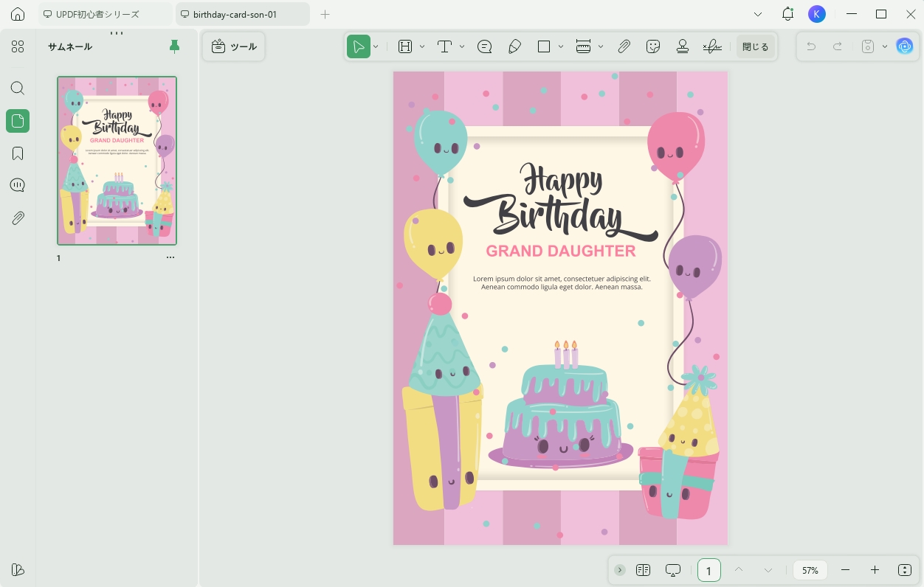Screen dimensions: 924x587
Task: Expand the shape tool dropdown arrow
Action: pyautogui.click(x=561, y=46)
